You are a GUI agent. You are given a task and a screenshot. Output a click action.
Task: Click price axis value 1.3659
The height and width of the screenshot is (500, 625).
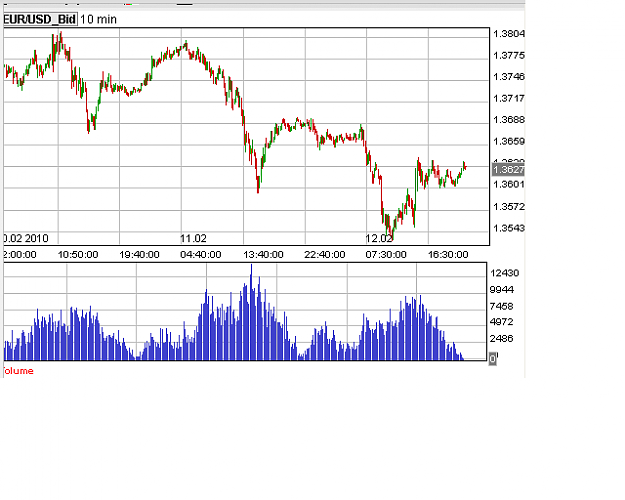(x=509, y=141)
